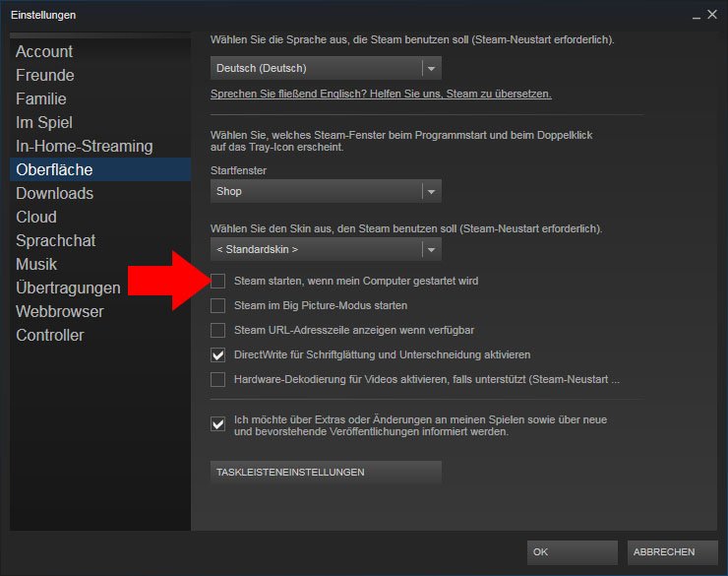Confirm settings with OK
Viewport: 728px width, 576px height.
pos(572,552)
